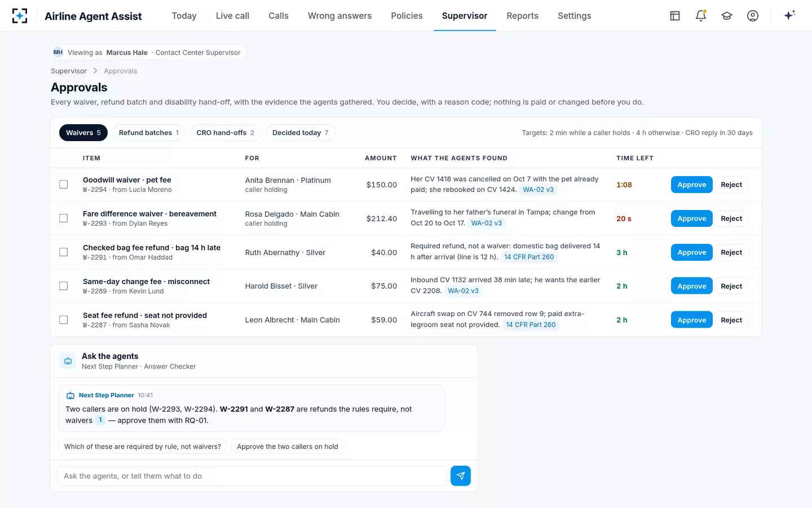Image resolution: width=812 pixels, height=508 pixels.
Task: Open WA-02 v3 policy link in pet fee row
Action: pyautogui.click(x=538, y=190)
